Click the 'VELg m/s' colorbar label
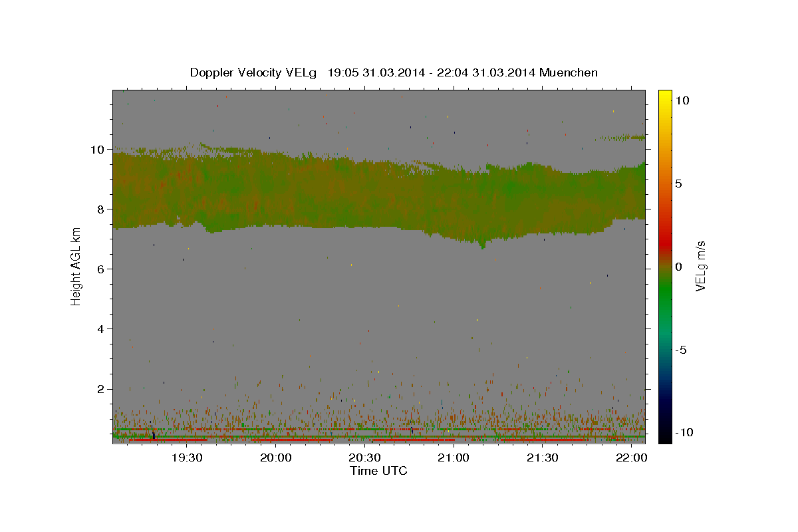The height and width of the screenshot is (532, 798). point(700,265)
